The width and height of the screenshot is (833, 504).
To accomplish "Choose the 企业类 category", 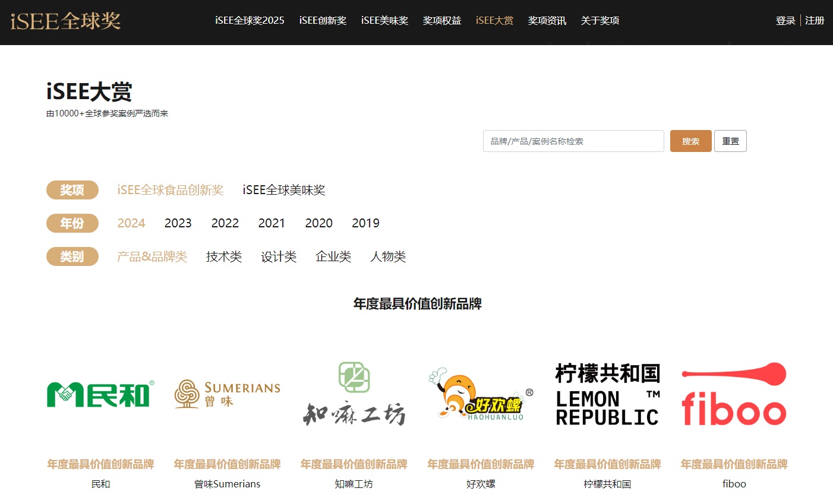I will 333,256.
